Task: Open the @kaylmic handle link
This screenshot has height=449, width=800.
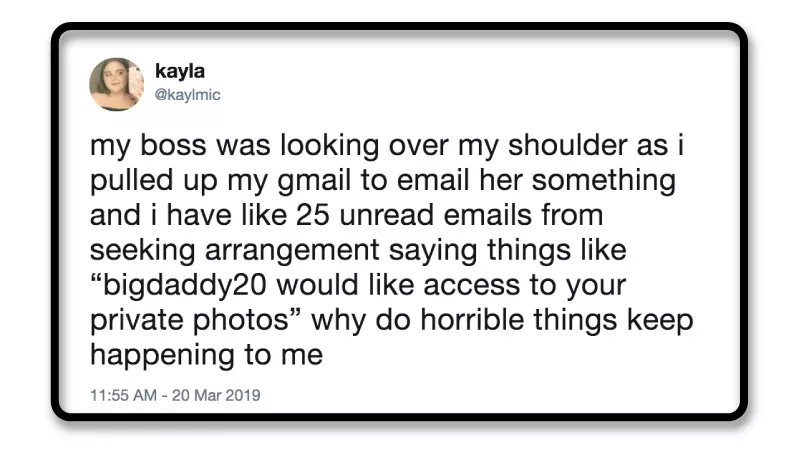Action: click(x=187, y=95)
